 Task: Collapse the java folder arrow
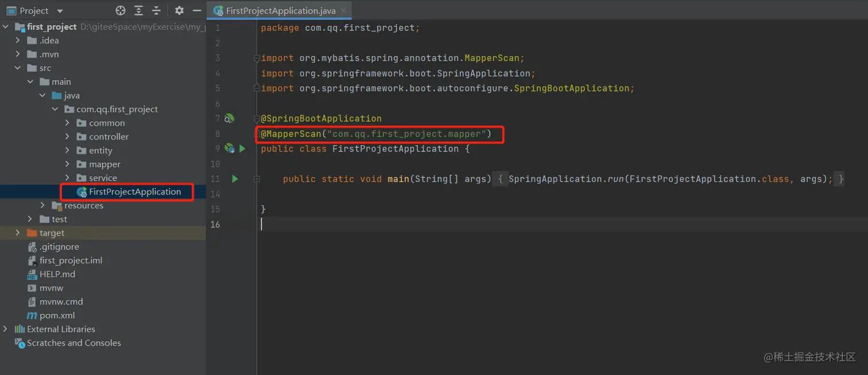click(x=42, y=95)
